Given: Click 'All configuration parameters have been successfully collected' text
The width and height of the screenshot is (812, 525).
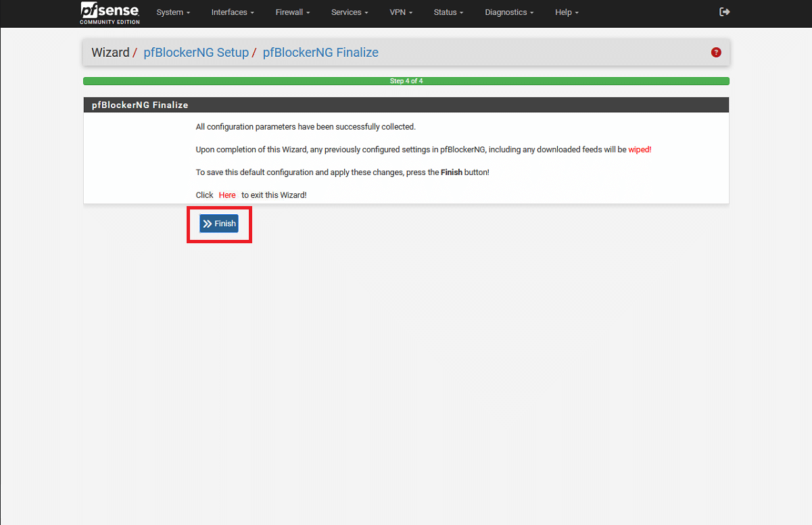Looking at the screenshot, I should coord(306,126).
